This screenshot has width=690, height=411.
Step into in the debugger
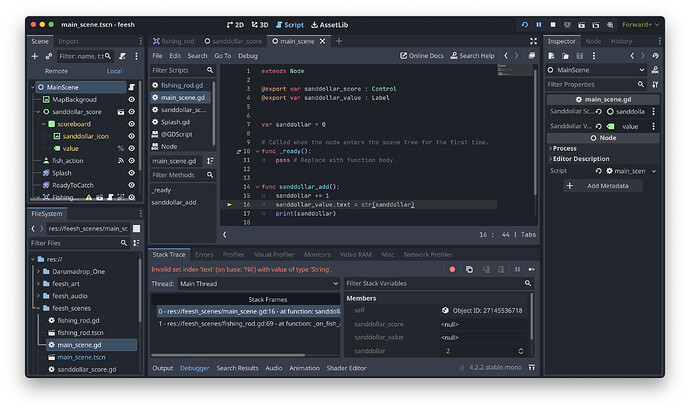(486, 269)
